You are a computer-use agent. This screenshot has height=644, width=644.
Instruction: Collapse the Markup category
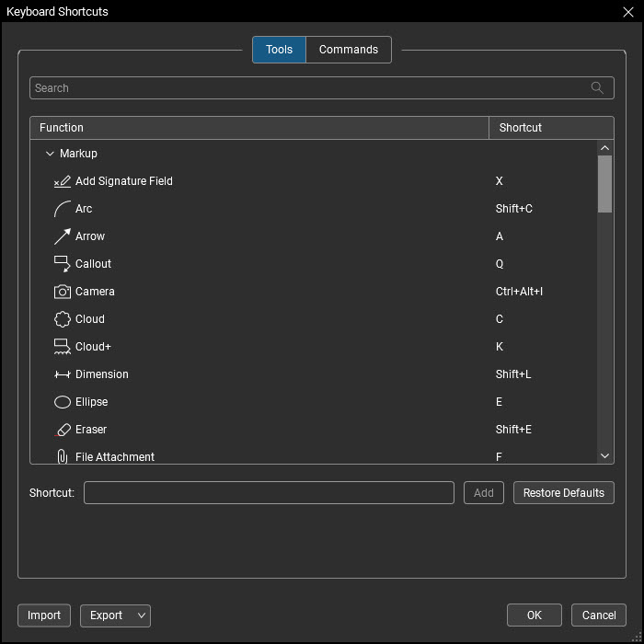(50, 154)
